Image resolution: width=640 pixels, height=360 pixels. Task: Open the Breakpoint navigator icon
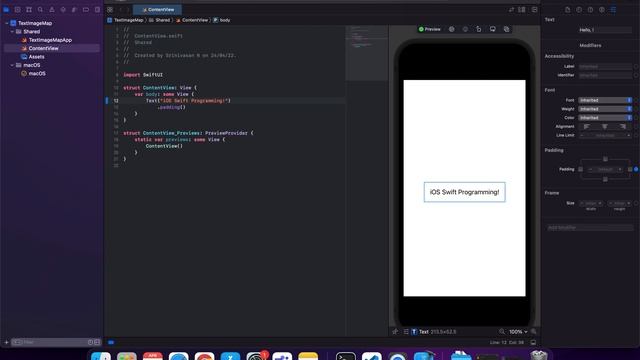86,9
